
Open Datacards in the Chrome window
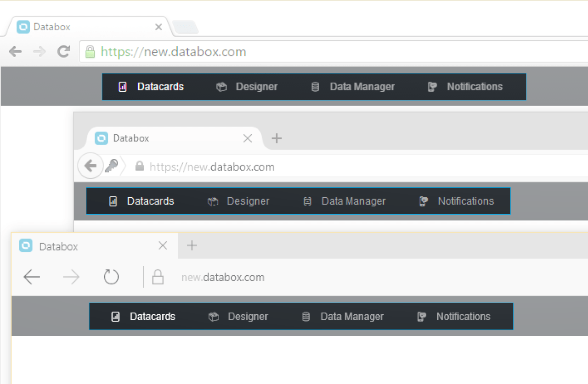160,87
